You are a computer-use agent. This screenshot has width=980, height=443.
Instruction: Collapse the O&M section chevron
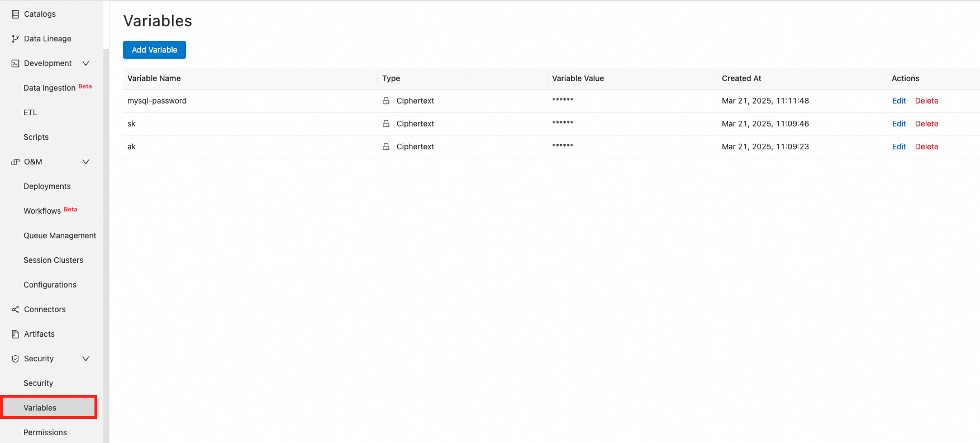click(x=85, y=162)
